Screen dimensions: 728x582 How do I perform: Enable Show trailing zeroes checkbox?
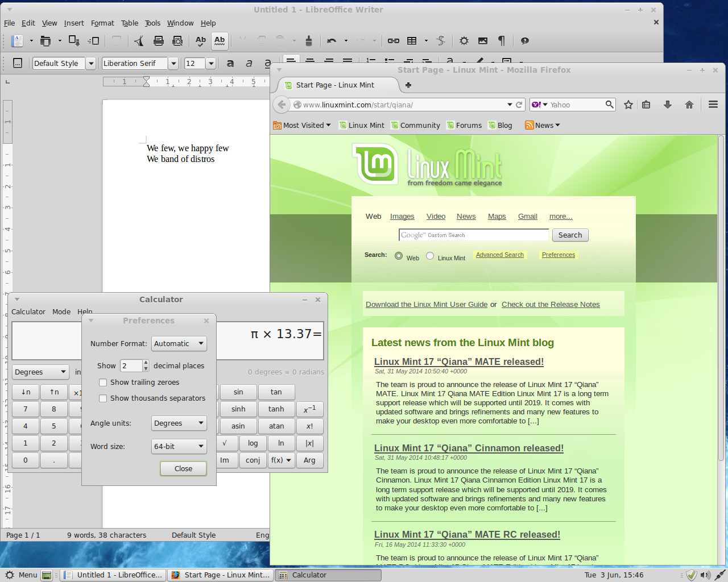(x=103, y=383)
